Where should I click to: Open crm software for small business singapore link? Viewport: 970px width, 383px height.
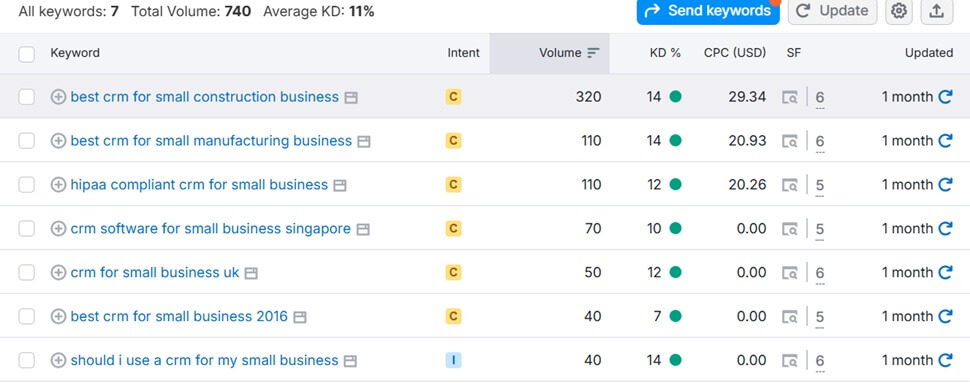coord(210,229)
